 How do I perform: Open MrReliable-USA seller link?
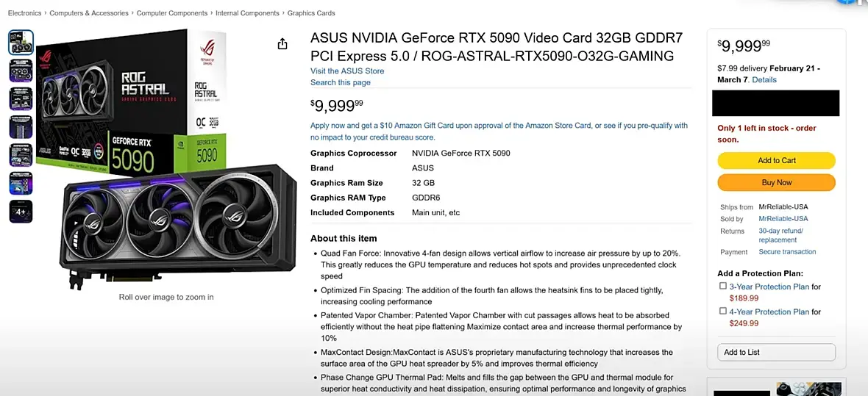coord(783,219)
